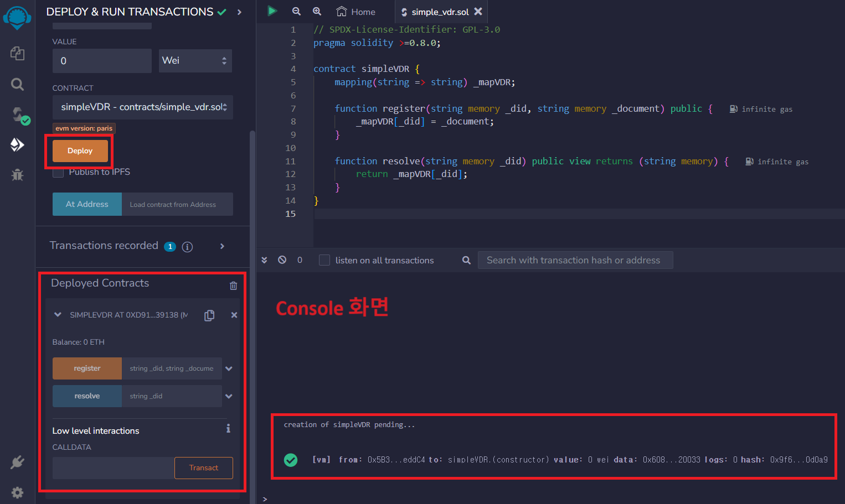Expand the Transactions recorded section
The width and height of the screenshot is (845, 504).
pyautogui.click(x=222, y=246)
